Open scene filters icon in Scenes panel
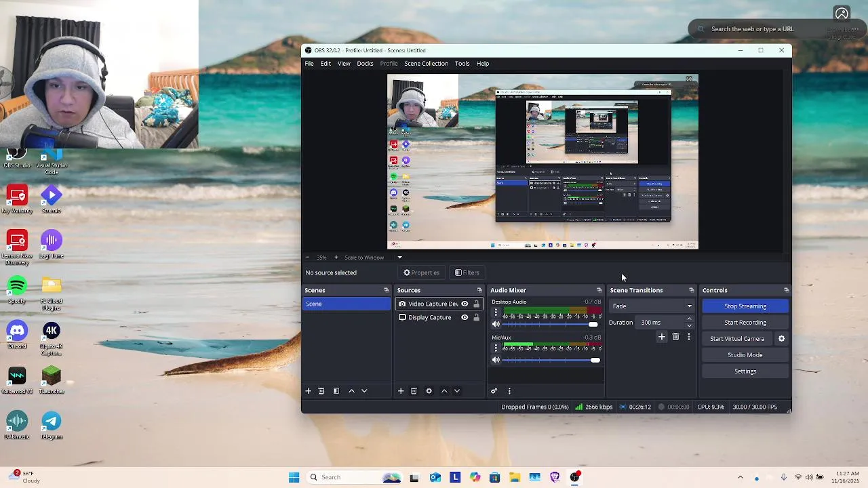This screenshot has width=868, height=488. click(336, 391)
